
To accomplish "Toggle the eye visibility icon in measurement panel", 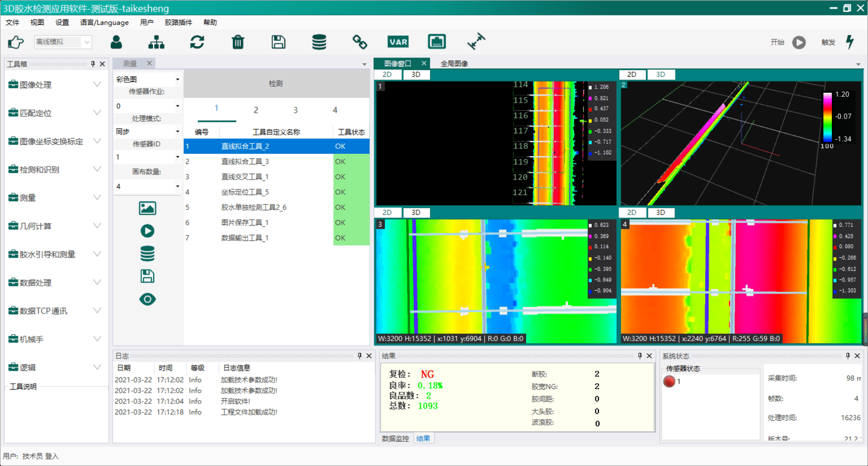I will pyautogui.click(x=147, y=299).
